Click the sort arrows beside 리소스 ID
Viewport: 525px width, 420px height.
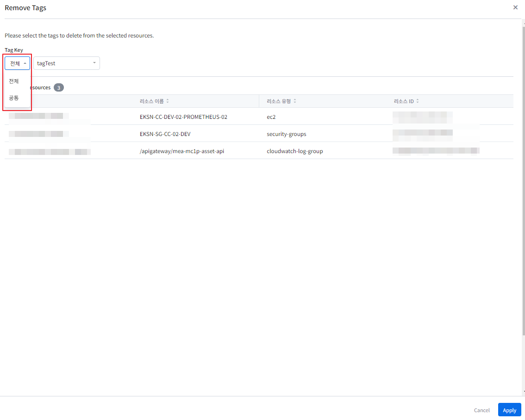(418, 101)
